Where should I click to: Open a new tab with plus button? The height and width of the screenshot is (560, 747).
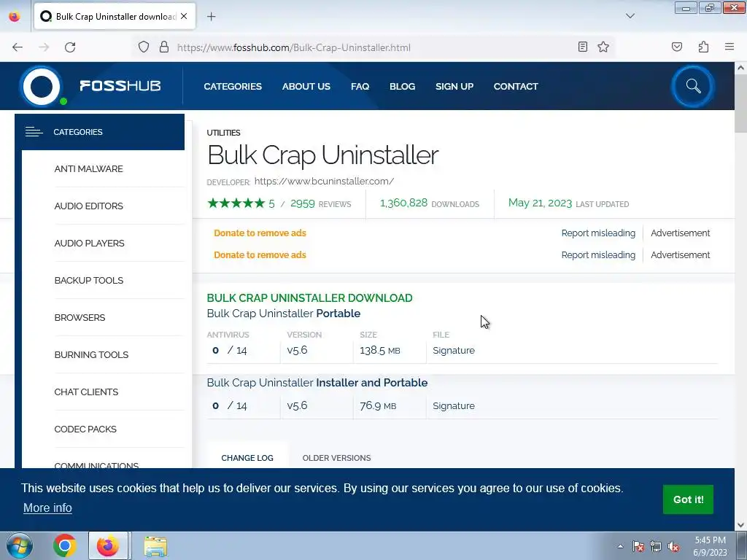212,17
